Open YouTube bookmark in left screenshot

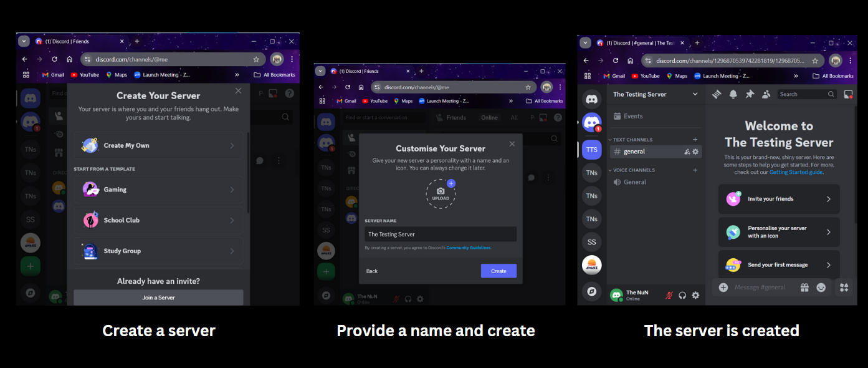[x=85, y=75]
